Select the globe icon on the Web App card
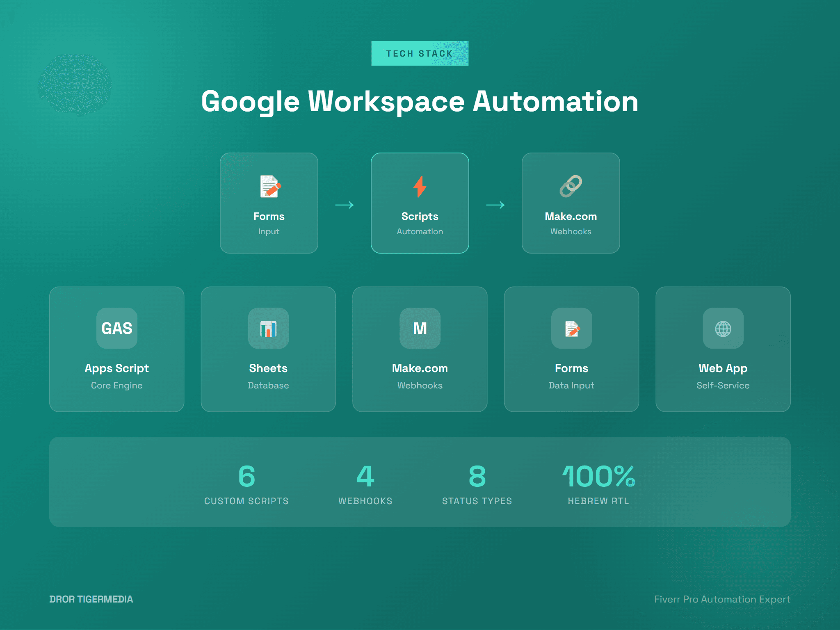This screenshot has width=840, height=630. pyautogui.click(x=723, y=328)
